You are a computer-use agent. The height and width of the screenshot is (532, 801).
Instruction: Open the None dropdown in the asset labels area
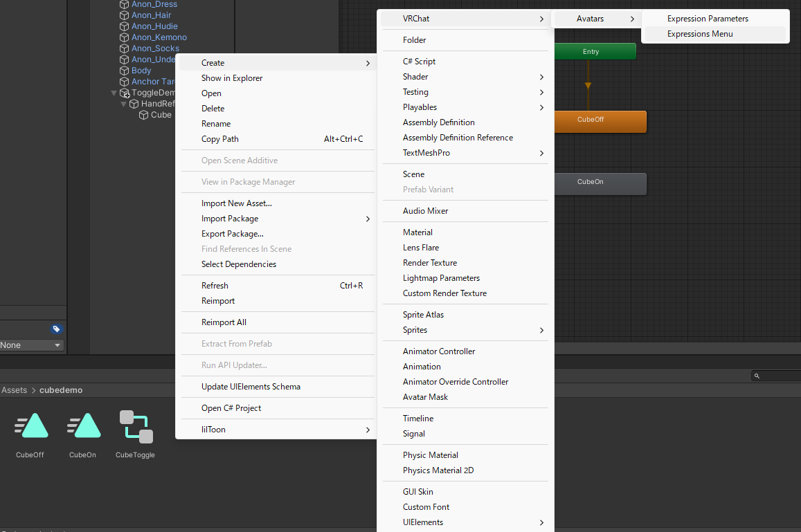(32, 345)
